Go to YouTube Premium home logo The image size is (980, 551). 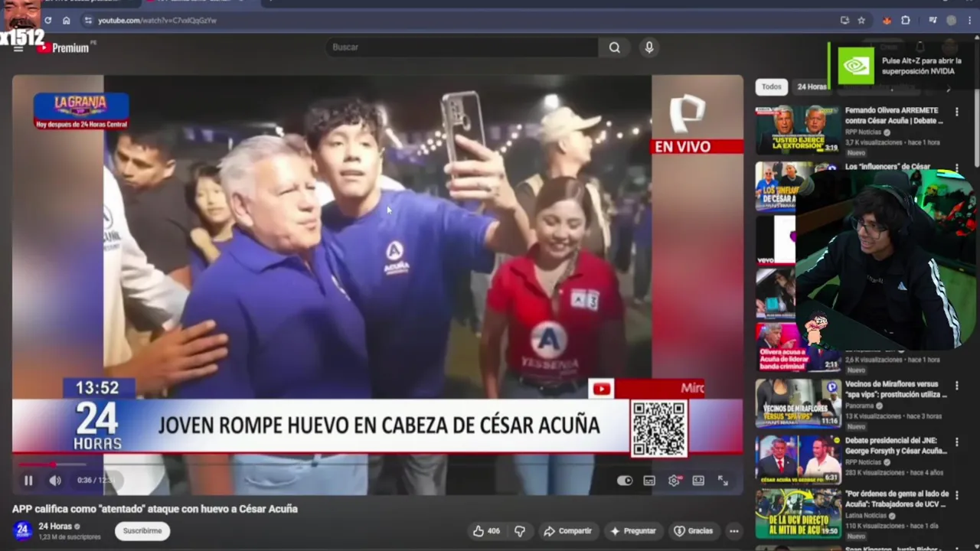click(x=64, y=48)
